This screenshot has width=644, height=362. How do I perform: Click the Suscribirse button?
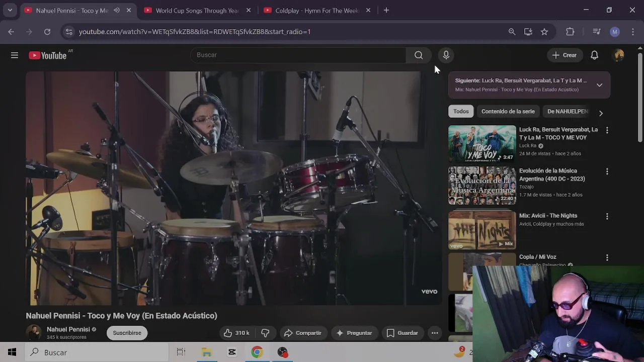coord(127,333)
